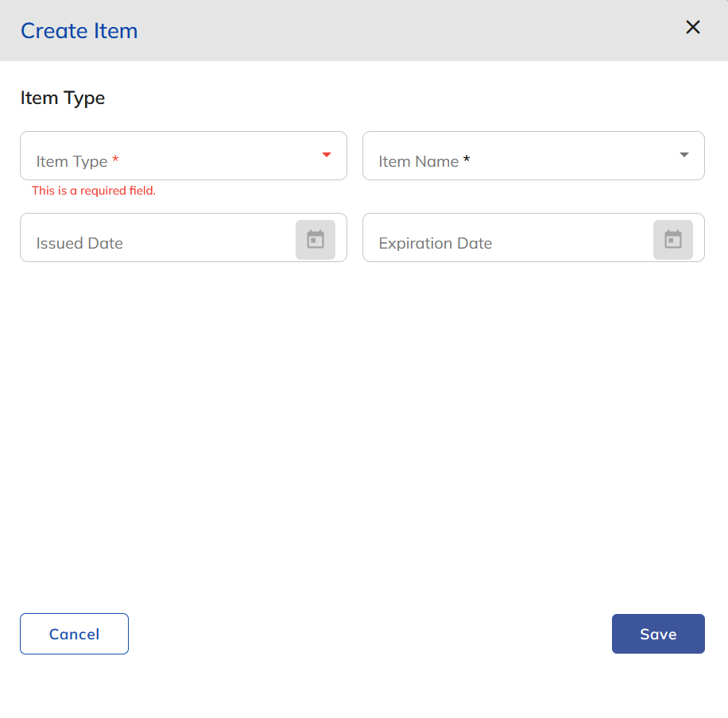Expand the grey Item Name dropdown arrow
Screen dimensions: 728x718
point(684,155)
